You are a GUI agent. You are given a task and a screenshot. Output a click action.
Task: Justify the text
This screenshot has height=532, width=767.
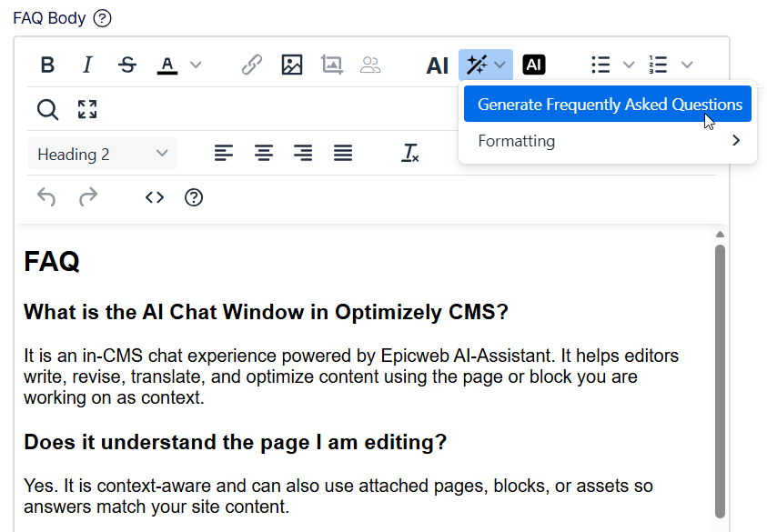click(x=343, y=153)
